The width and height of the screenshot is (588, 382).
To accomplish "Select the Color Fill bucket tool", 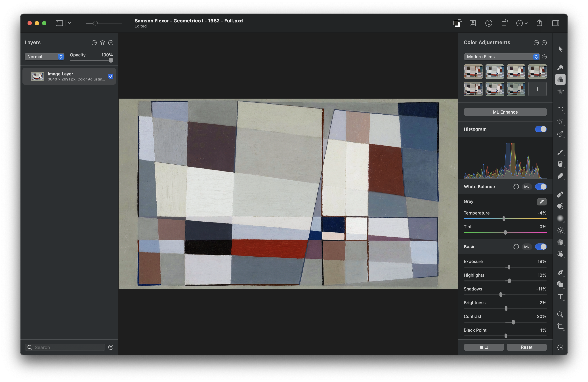I will click(560, 164).
